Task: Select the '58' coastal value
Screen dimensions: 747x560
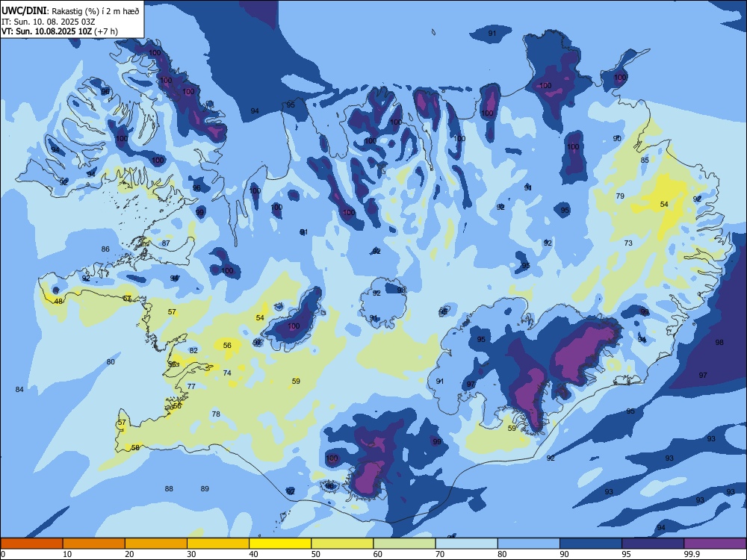Action: [x=135, y=447]
